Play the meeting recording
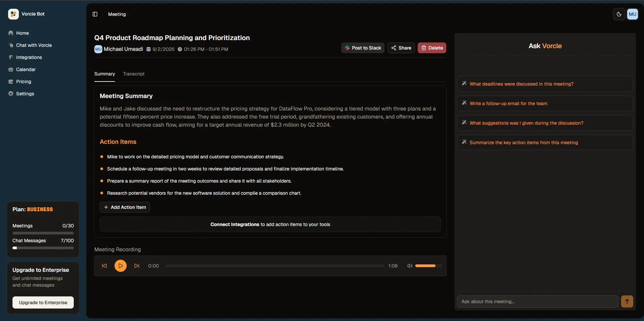The image size is (644, 321). (120, 266)
